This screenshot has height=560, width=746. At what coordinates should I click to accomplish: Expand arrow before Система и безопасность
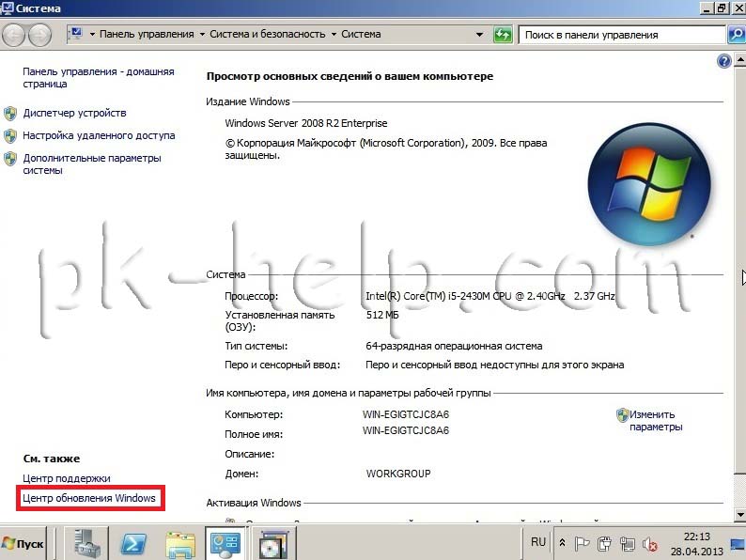coord(202,34)
